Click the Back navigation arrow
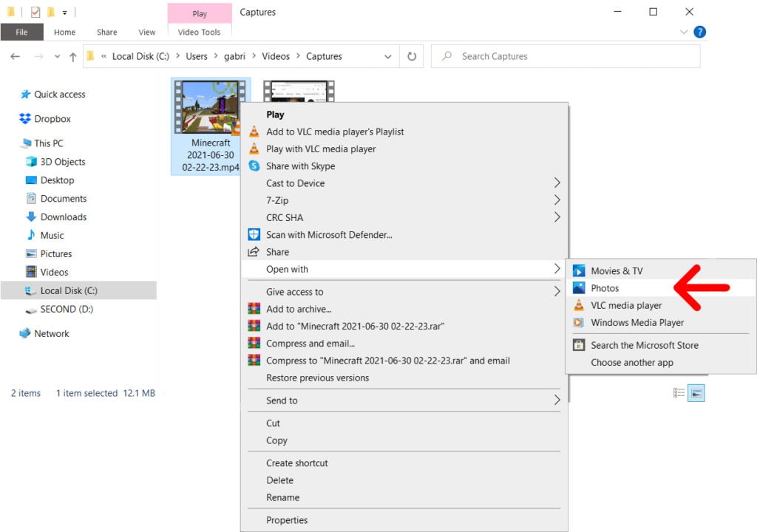The image size is (757, 532). click(x=16, y=56)
